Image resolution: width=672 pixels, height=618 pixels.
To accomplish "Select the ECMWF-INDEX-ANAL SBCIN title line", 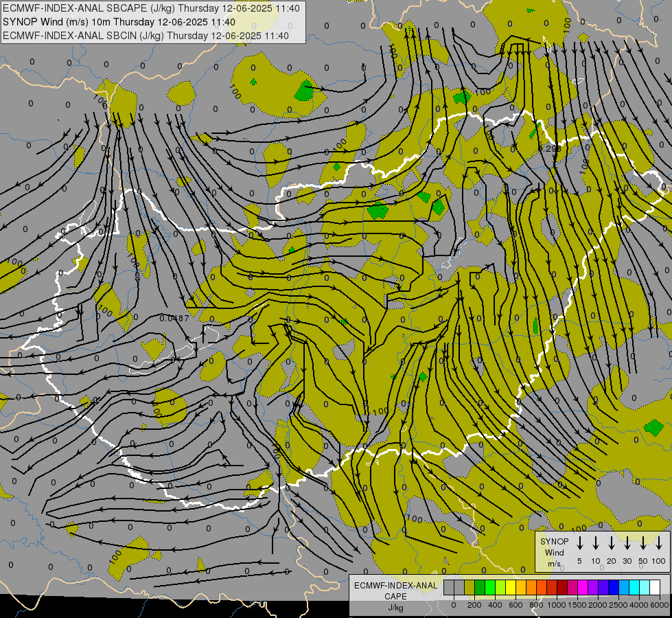I will click(x=146, y=36).
